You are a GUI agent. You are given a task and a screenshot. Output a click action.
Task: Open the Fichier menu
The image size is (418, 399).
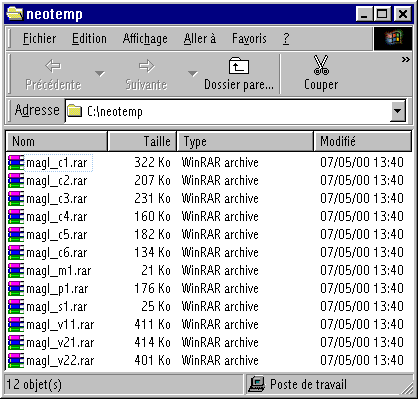39,39
